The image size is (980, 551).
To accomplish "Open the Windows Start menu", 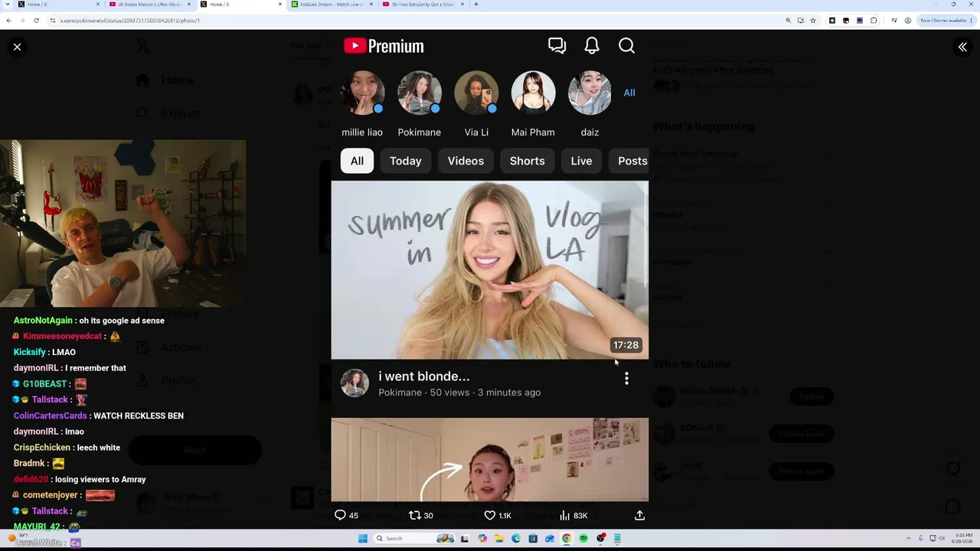I will (x=363, y=539).
